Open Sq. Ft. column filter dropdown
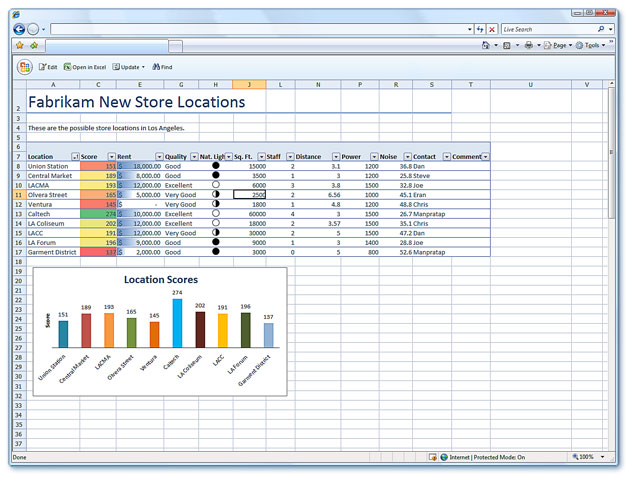Screen dimensions: 630x477 (x=262, y=157)
